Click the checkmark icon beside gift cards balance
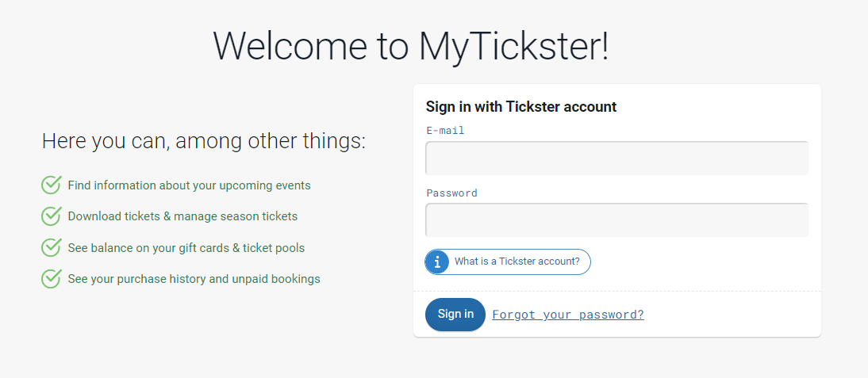The image size is (868, 378). tap(51, 247)
